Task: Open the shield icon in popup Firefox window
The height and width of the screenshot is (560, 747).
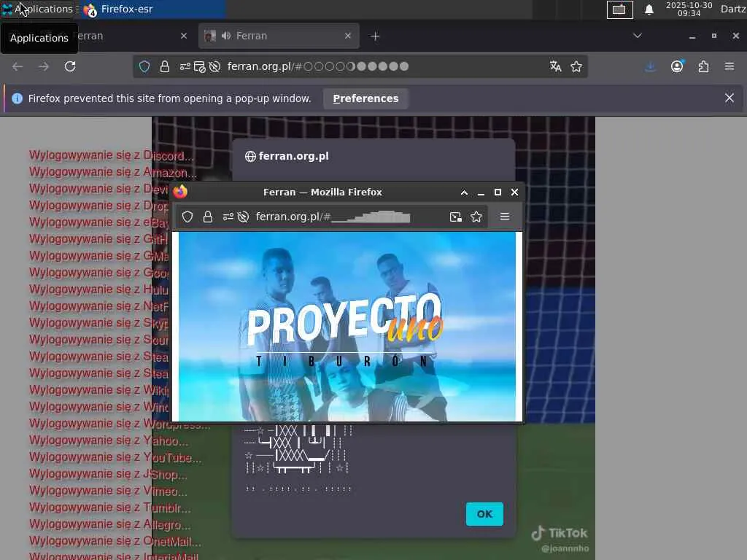Action: point(187,217)
